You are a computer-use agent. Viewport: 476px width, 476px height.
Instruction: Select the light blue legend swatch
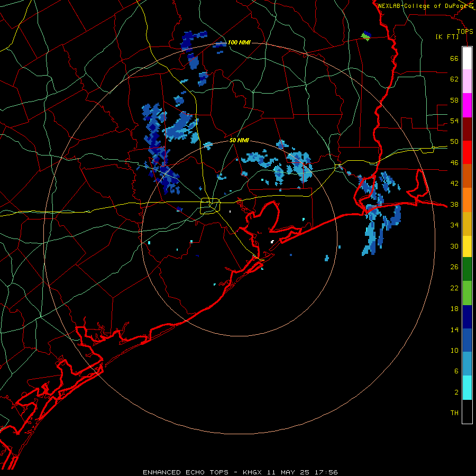click(467, 364)
